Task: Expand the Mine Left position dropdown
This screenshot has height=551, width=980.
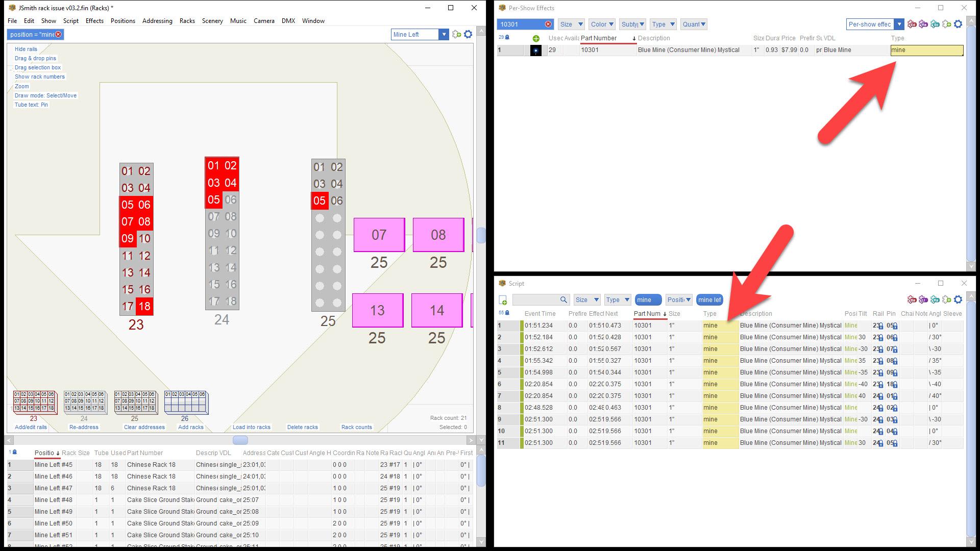Action: pos(444,34)
